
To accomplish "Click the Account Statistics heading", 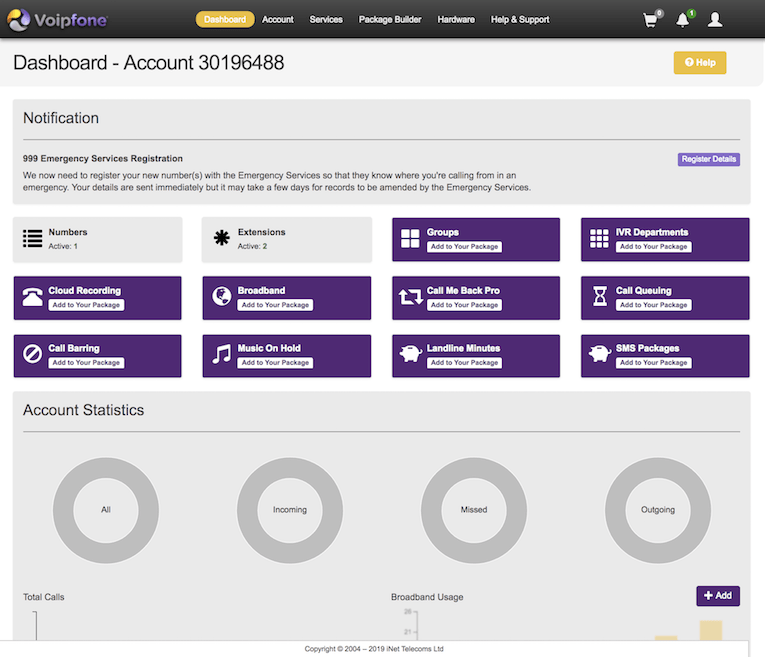I will (x=83, y=410).
